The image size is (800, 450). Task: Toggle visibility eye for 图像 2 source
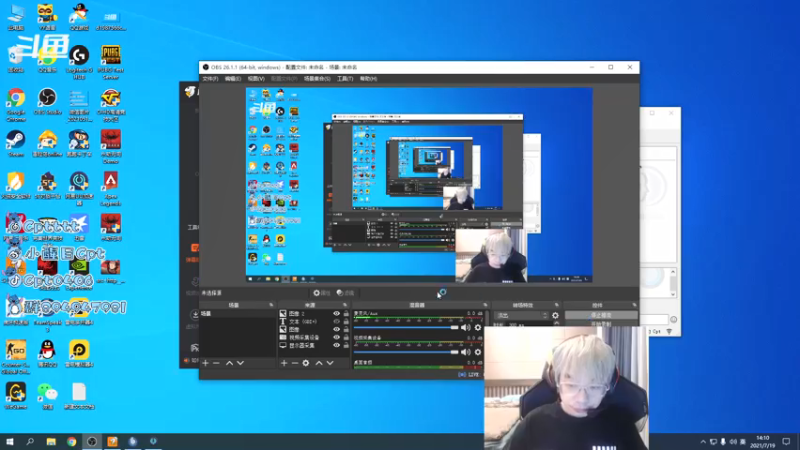click(336, 314)
